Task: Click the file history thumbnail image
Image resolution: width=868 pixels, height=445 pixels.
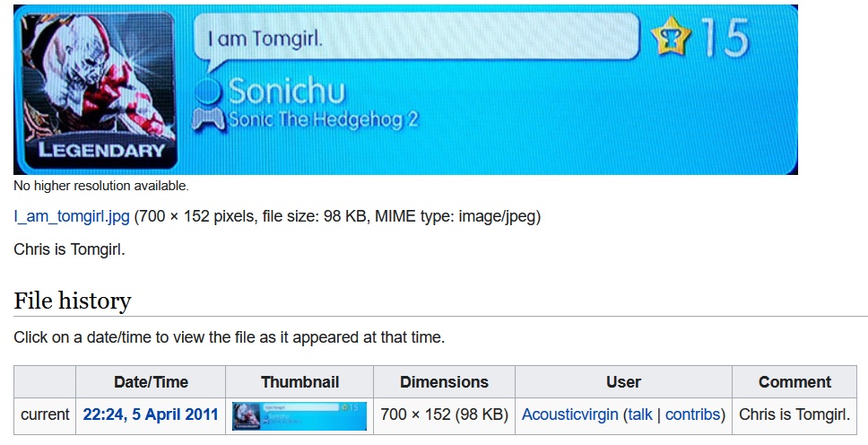Action: [299, 415]
